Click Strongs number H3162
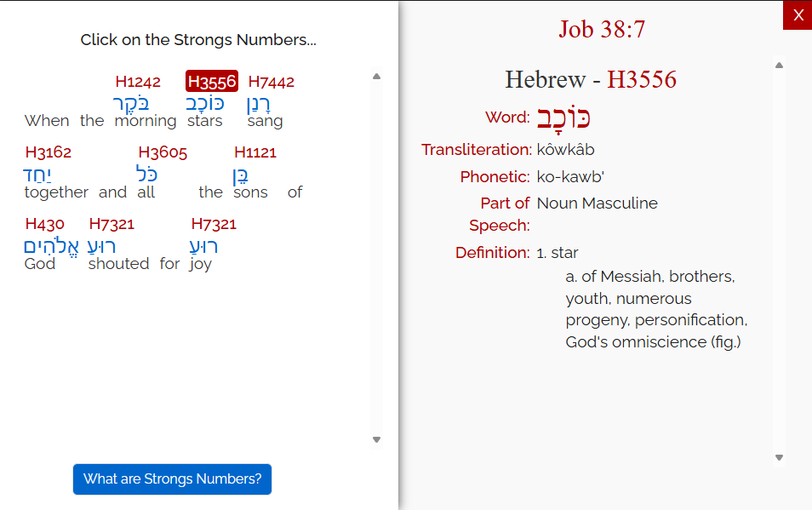This screenshot has width=812, height=510. pyautogui.click(x=49, y=152)
